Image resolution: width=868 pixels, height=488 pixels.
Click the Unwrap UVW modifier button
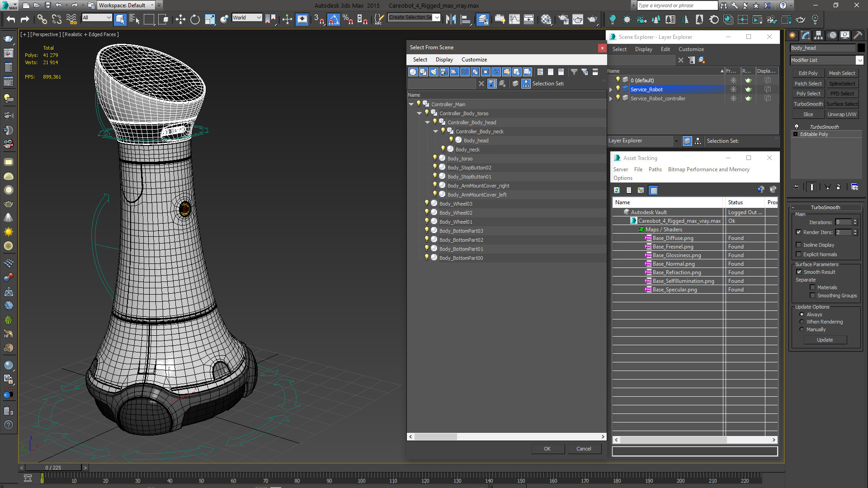pyautogui.click(x=842, y=114)
